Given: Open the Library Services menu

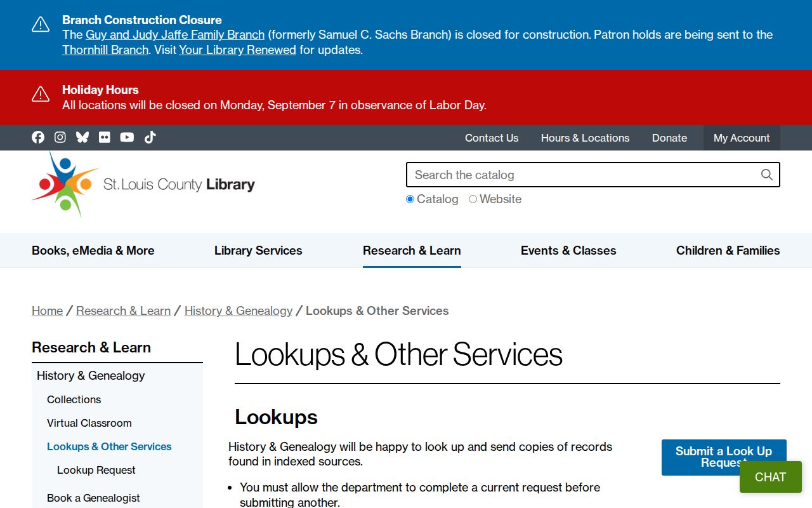Looking at the screenshot, I should (258, 250).
